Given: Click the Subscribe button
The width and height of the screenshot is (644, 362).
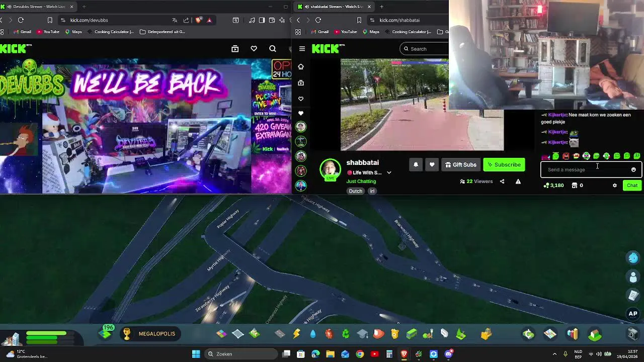Looking at the screenshot, I should click(504, 165).
